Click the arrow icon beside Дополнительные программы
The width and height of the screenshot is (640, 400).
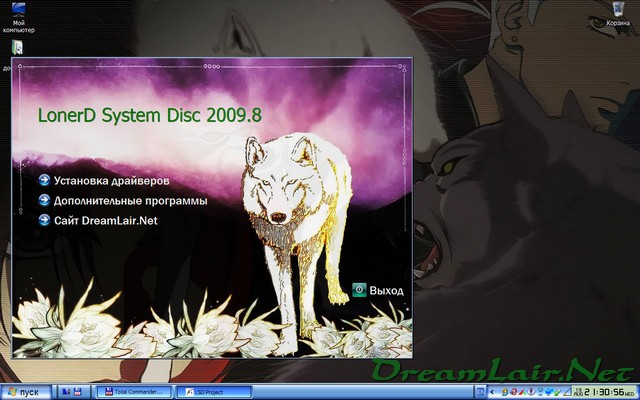(44, 200)
